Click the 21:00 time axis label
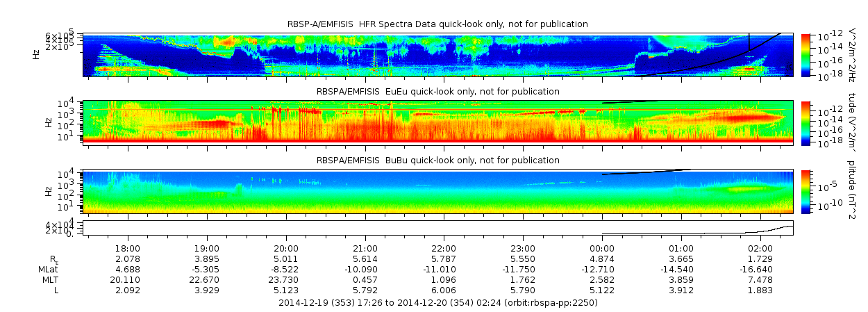 click(365, 248)
